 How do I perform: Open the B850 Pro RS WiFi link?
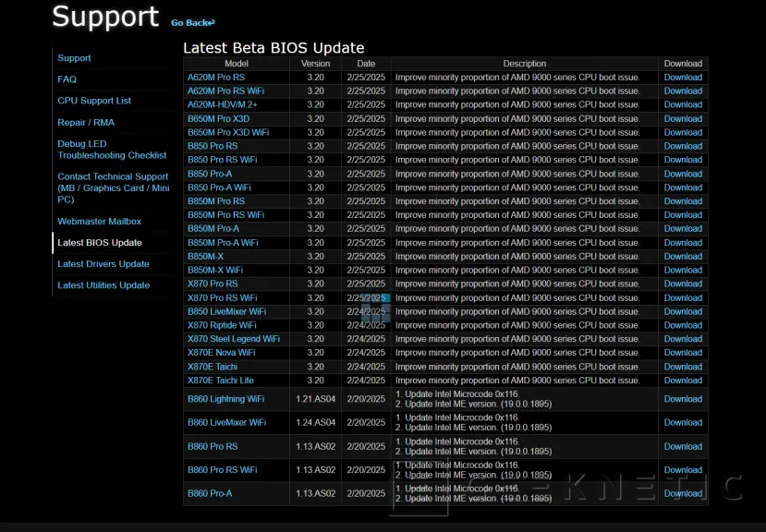point(223,160)
